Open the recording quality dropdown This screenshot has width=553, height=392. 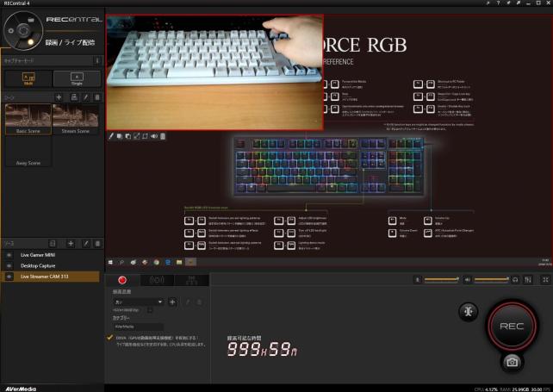[138, 302]
